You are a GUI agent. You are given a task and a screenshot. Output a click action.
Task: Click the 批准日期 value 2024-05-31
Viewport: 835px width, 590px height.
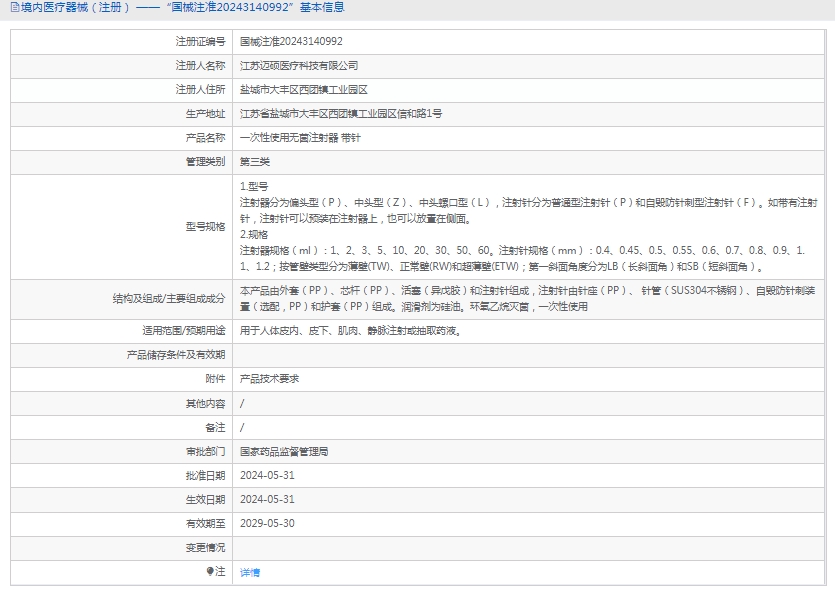pos(267,476)
